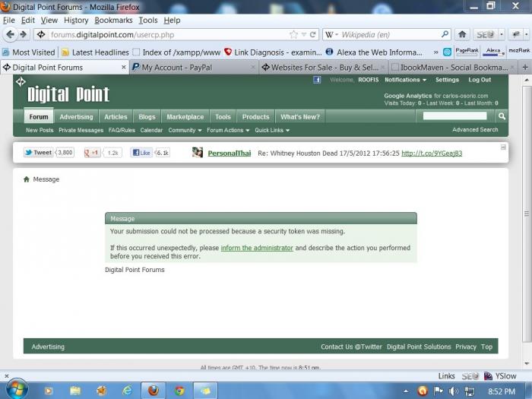Switch to the IbookMaven tab
This screenshot has width=532, height=399.
(x=453, y=68)
